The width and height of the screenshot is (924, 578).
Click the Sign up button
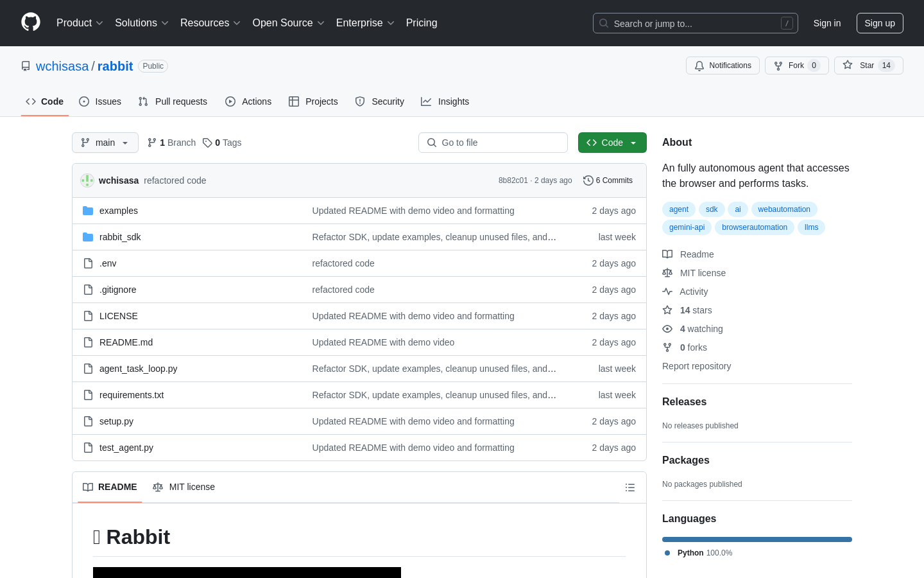pyautogui.click(x=880, y=23)
